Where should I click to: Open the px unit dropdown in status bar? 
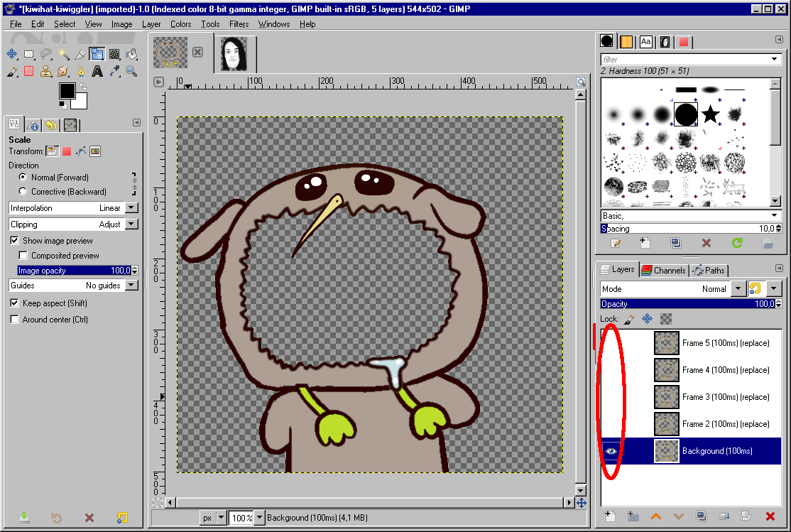click(x=221, y=517)
